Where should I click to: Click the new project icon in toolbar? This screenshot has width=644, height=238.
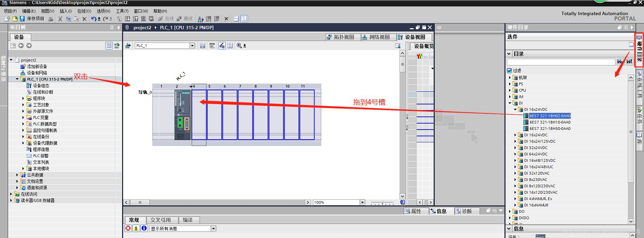[7, 19]
